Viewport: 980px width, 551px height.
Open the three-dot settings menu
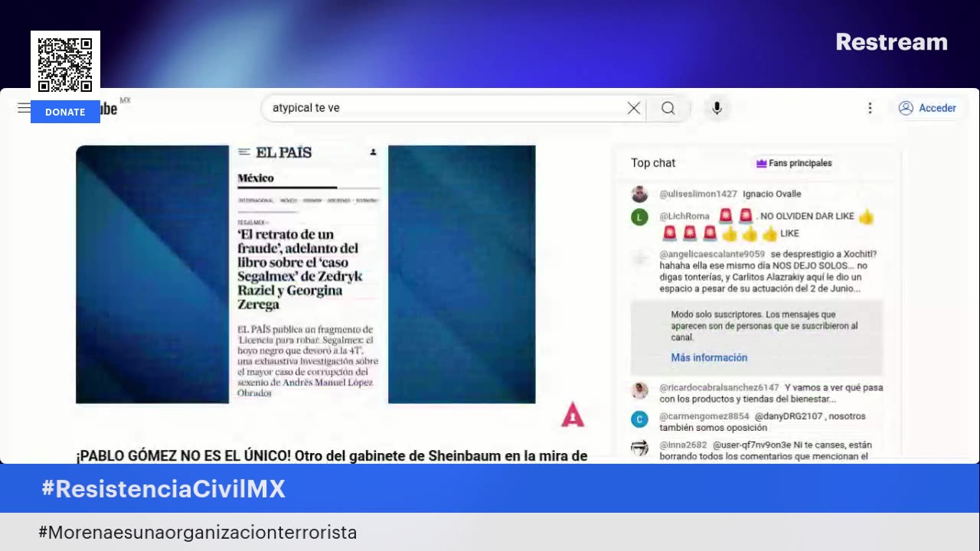(x=870, y=108)
